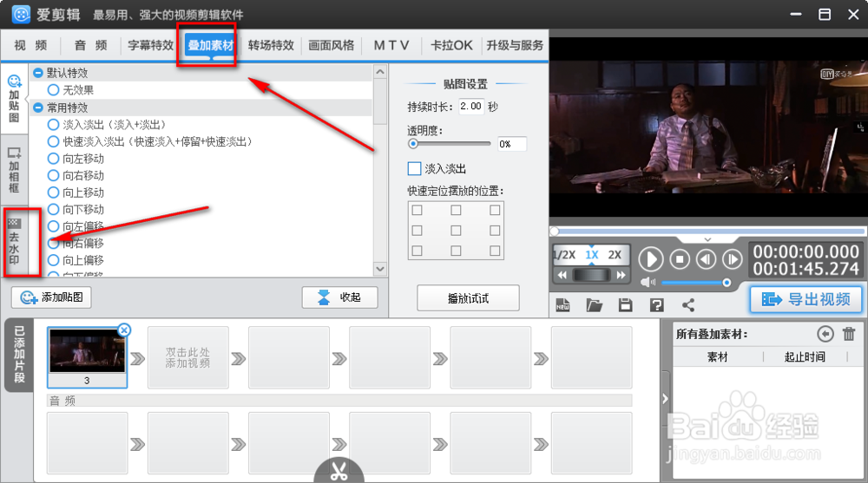
Task: Switch to the 音频 tab
Action: click(91, 45)
